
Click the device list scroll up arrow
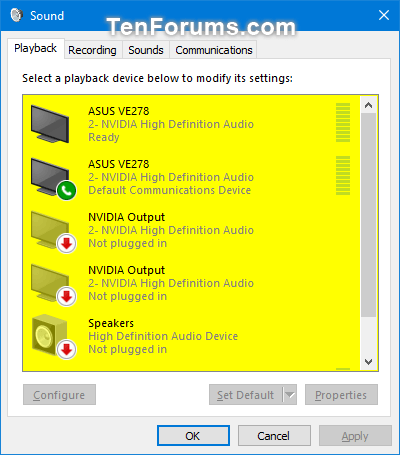368,105
